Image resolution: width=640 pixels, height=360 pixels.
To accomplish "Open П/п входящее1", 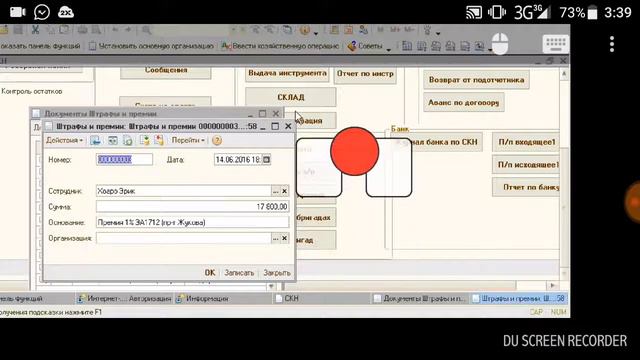I will pyautogui.click(x=527, y=142).
